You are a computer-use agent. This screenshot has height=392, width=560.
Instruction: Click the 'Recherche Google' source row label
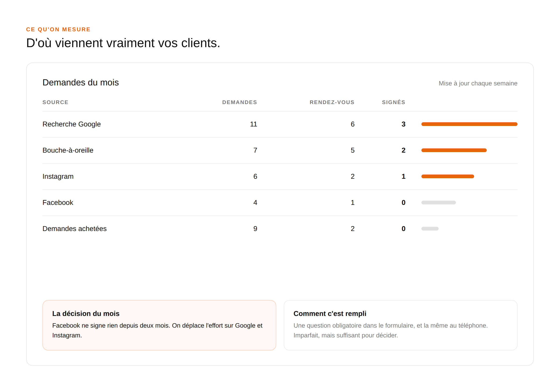[71, 124]
